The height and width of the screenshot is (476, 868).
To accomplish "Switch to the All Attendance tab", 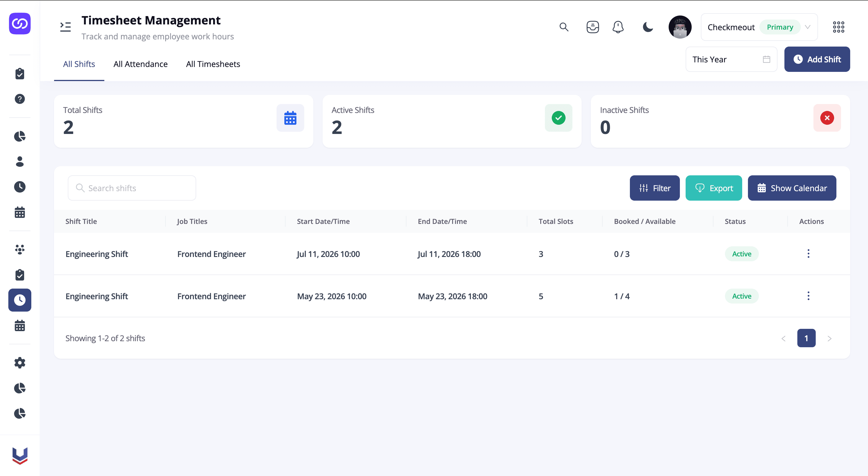I will pyautogui.click(x=140, y=64).
